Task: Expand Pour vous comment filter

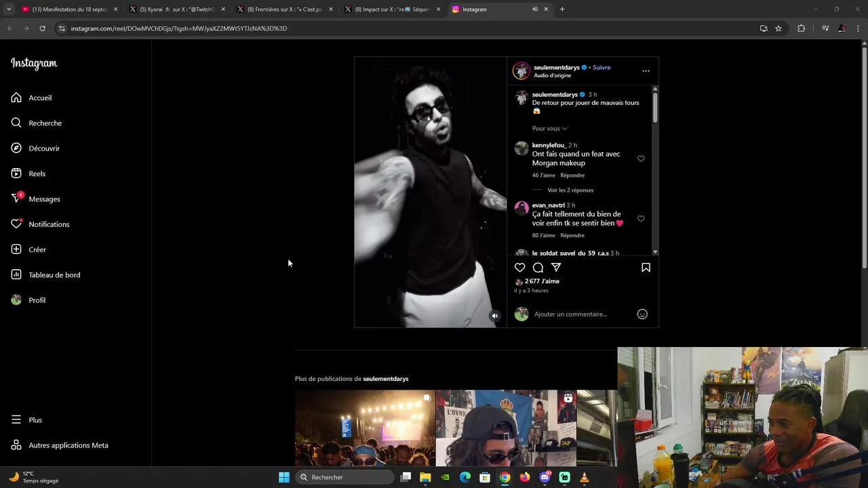Action: (x=549, y=129)
